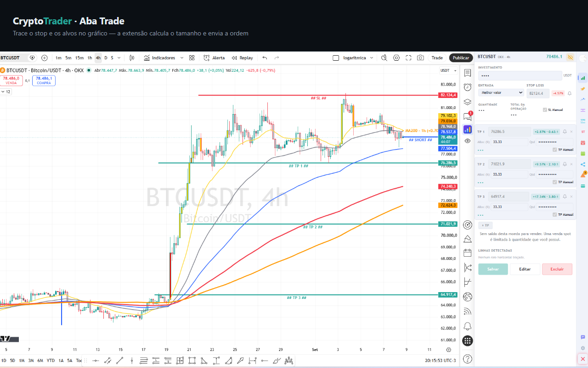Open the quick search lightning icon
Screen dimensions: 588x368
(x=384, y=58)
